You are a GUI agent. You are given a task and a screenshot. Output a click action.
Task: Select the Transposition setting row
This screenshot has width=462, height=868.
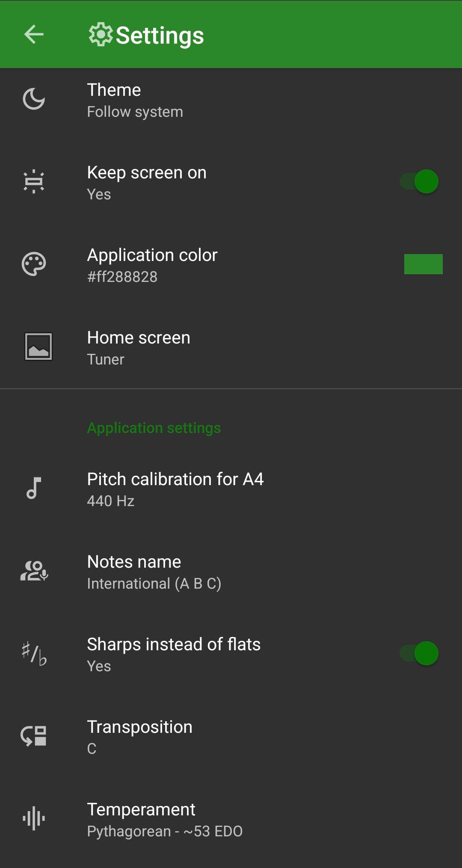pyautogui.click(x=140, y=737)
